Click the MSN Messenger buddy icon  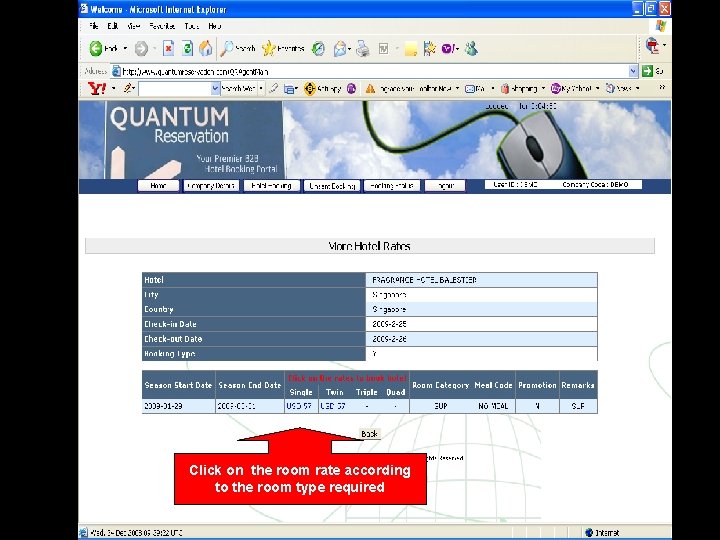point(471,48)
